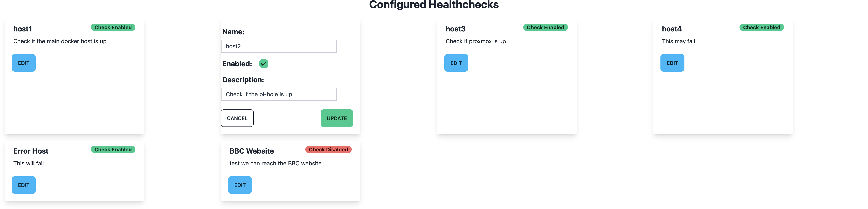Click the Check Enabled badge on host4

tap(761, 27)
